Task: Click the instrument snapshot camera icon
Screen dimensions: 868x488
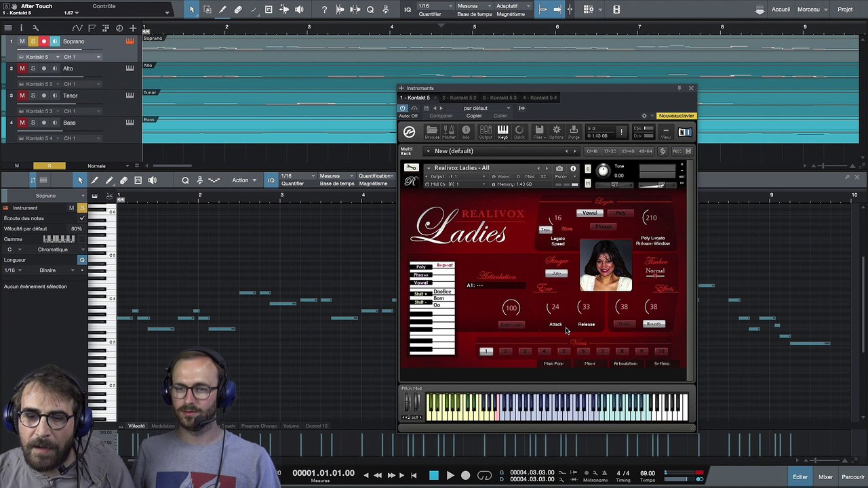Action: (559, 168)
